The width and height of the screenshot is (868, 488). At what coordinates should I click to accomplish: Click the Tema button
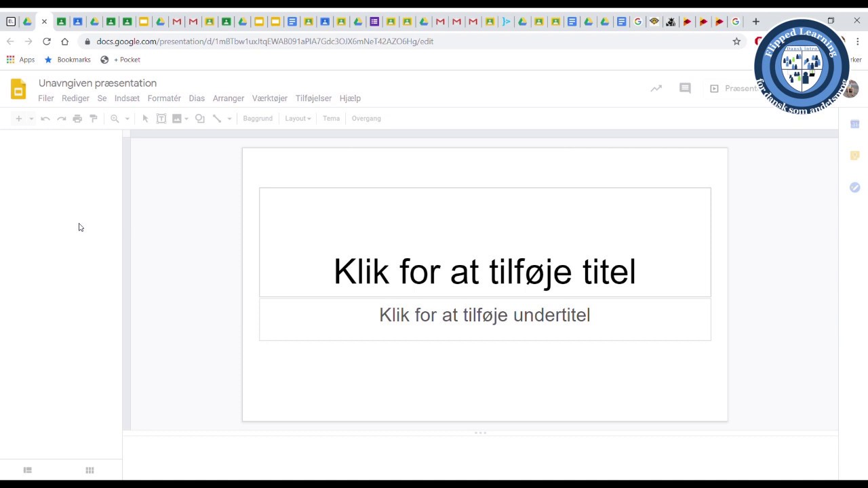point(331,119)
